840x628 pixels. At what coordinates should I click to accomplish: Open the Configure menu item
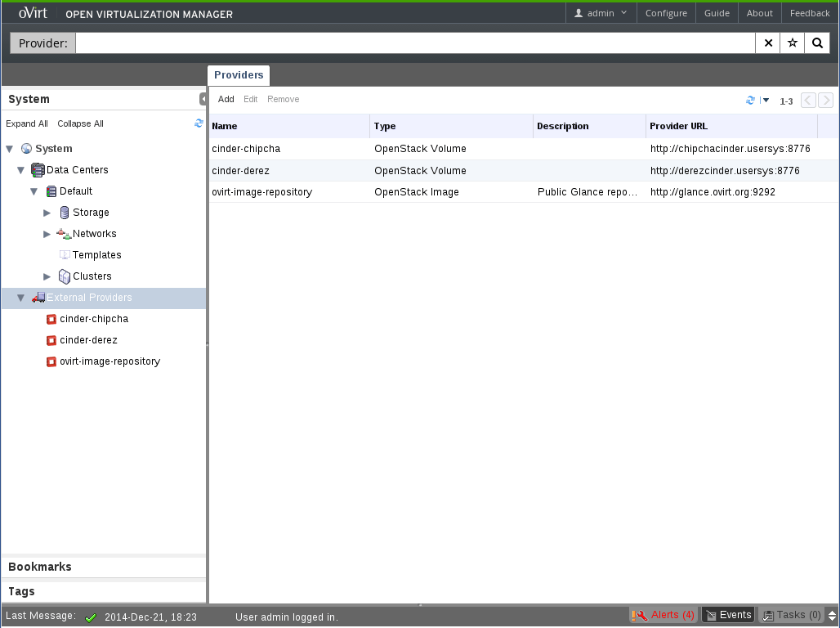[x=665, y=13]
